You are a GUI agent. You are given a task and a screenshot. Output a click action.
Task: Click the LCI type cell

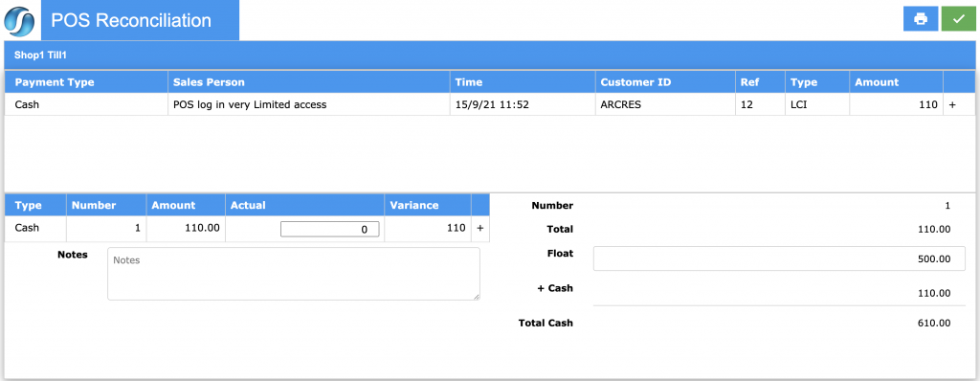[x=817, y=105]
